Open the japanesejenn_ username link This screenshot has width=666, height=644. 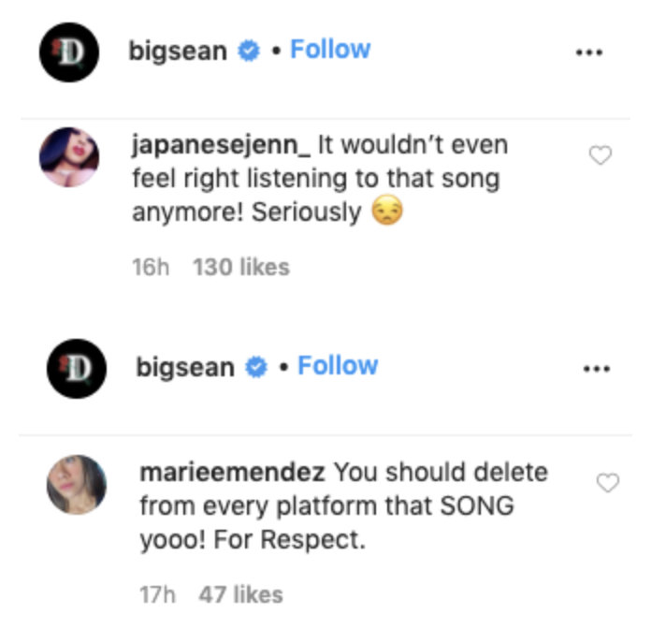click(x=222, y=146)
